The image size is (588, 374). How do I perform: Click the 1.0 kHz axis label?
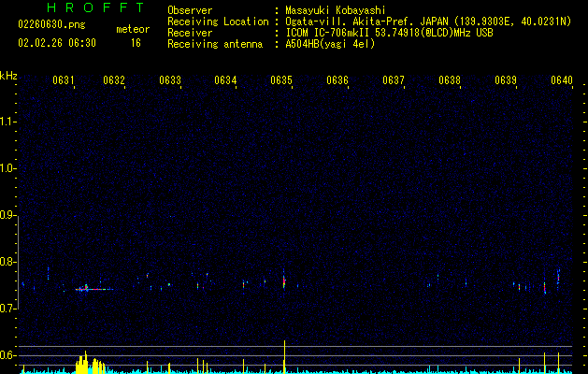[8, 168]
